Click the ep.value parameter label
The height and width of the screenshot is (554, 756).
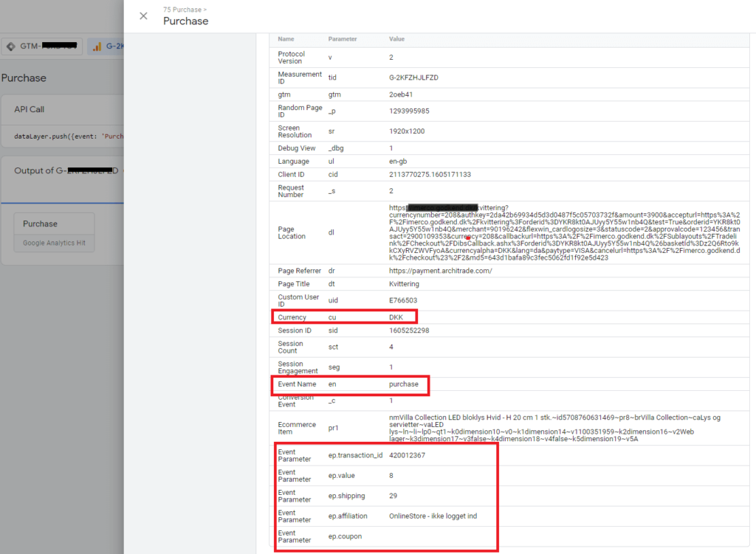[x=341, y=476]
